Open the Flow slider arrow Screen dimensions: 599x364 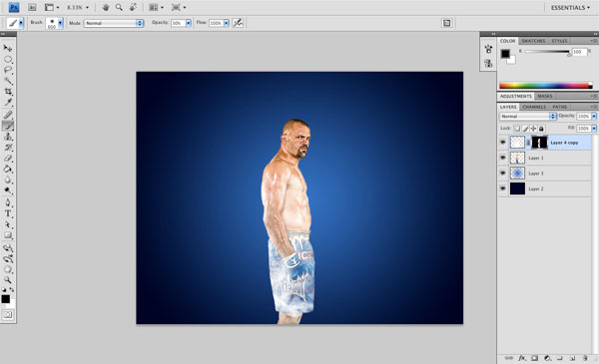coord(227,23)
